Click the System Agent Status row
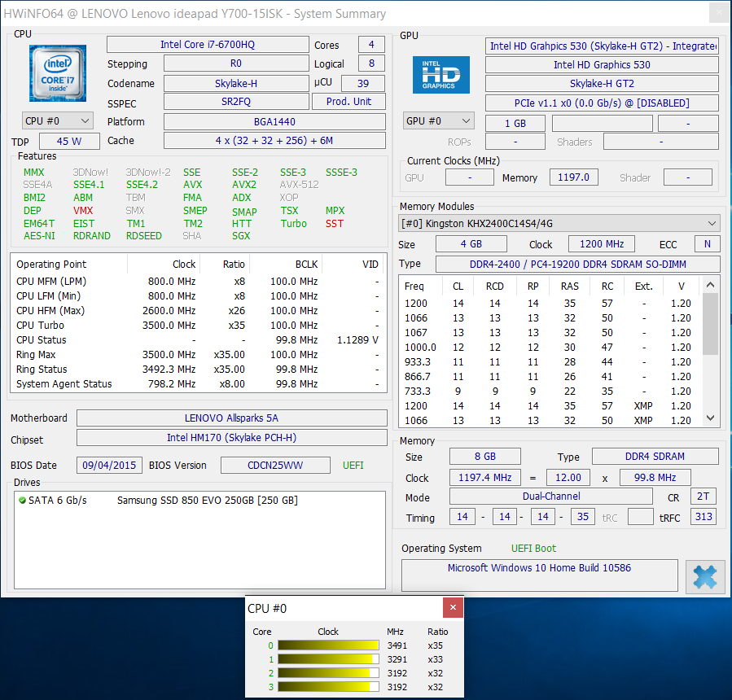Screen dimensions: 732x700 pos(199,384)
